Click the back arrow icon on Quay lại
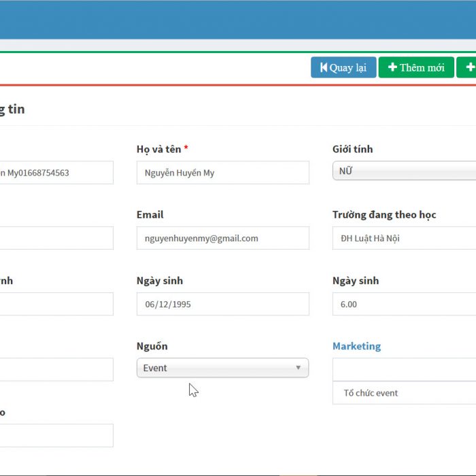Viewport: 476px width, 476px height. (x=323, y=67)
